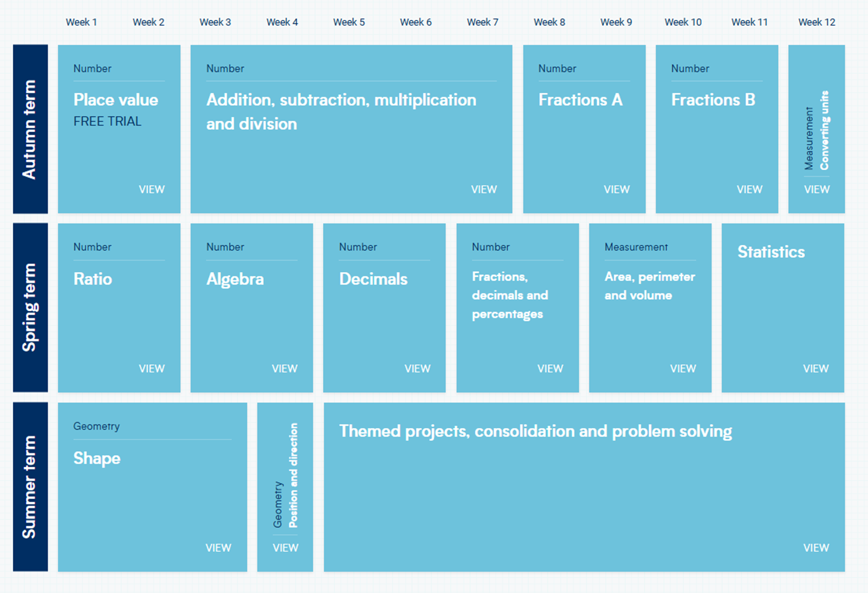Open the Fractions B VIEW link

tap(749, 190)
